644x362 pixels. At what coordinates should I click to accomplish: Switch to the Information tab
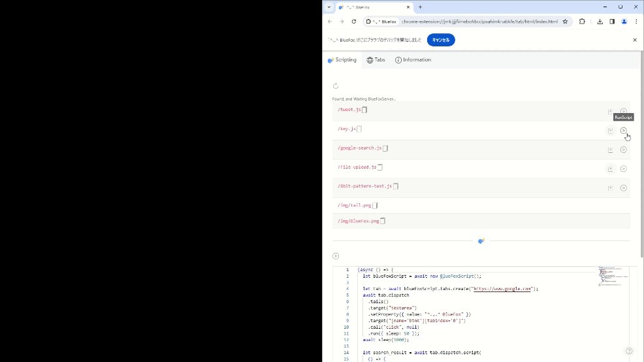click(x=413, y=60)
